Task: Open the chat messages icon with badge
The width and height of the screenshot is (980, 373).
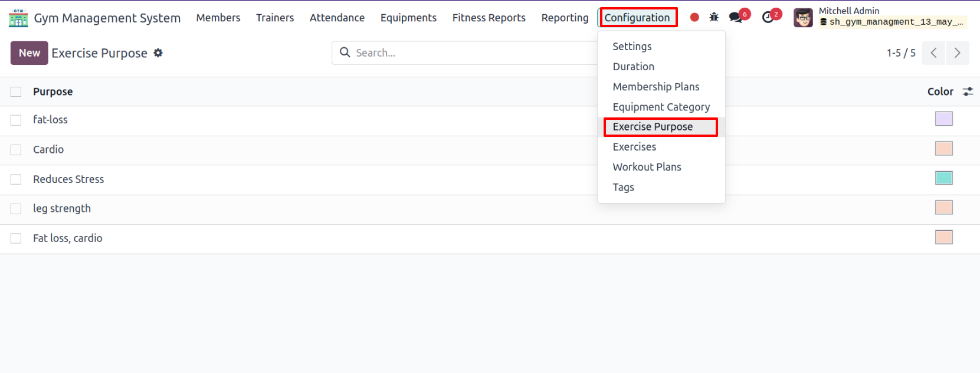Action: (x=736, y=17)
